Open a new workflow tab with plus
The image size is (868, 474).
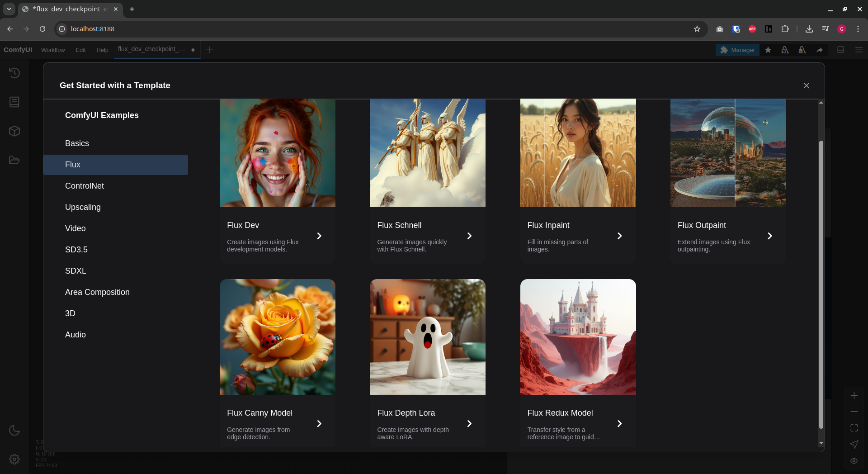pyautogui.click(x=209, y=50)
